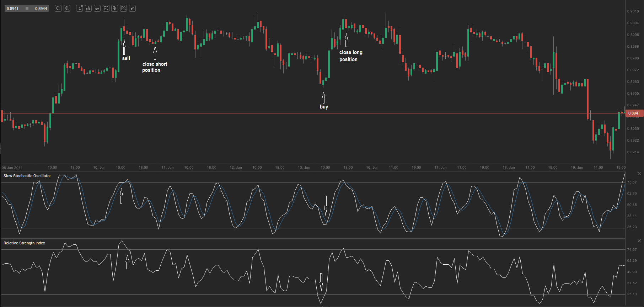Click the 0.8941 bid price button
This screenshot has width=644, height=307.
click(x=13, y=9)
